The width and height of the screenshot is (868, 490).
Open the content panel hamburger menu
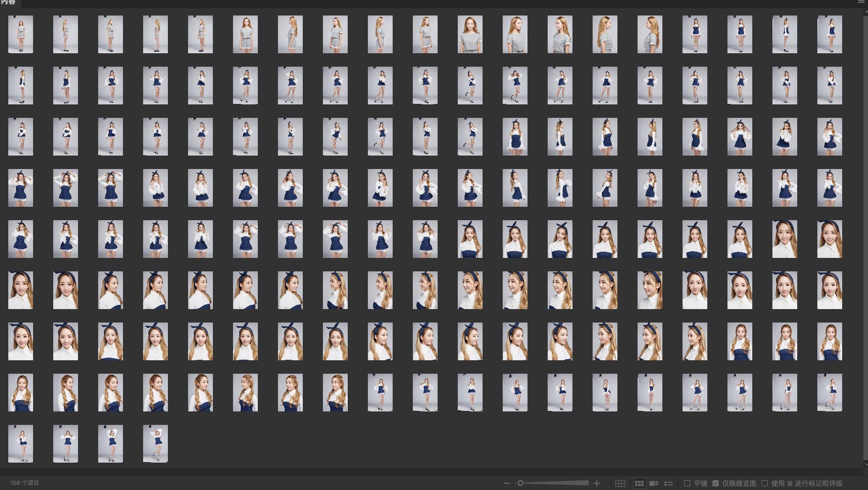coord(861,2)
